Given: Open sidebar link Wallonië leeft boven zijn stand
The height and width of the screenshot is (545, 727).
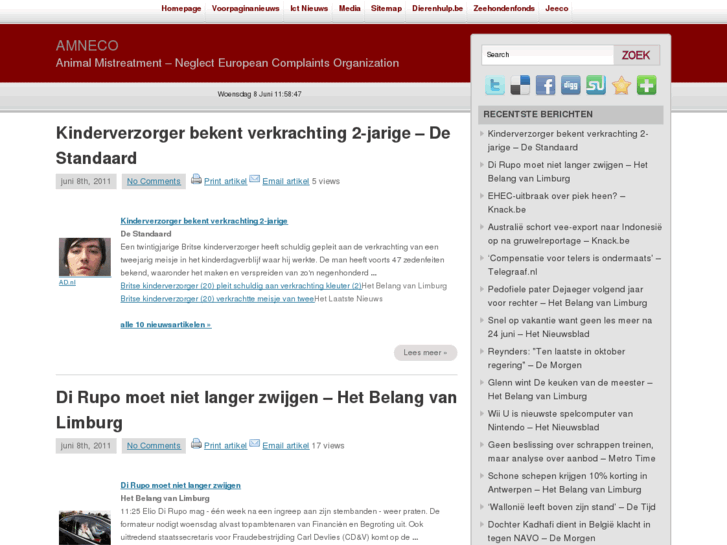Looking at the screenshot, I should (572, 507).
